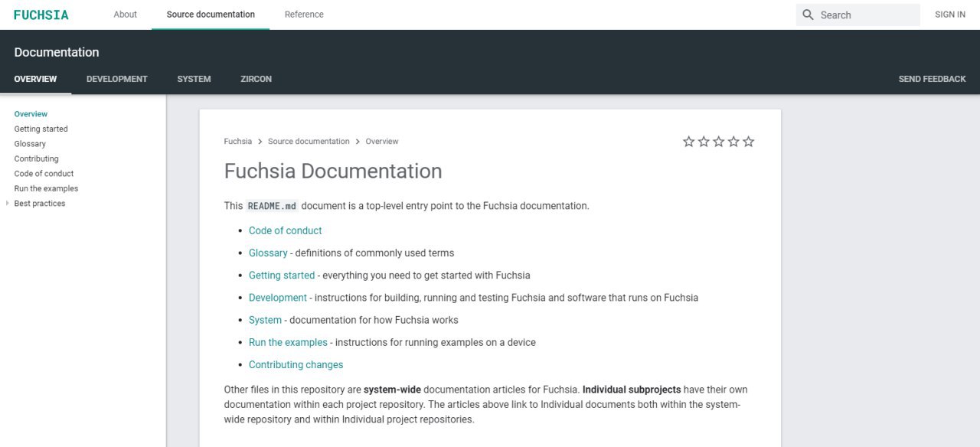Viewport: 980px width, 447px height.
Task: Switch to the Overview section tab
Action: [x=35, y=79]
